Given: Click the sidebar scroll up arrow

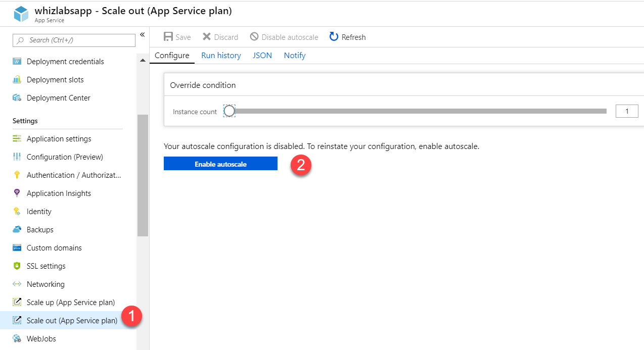Looking at the screenshot, I should (143, 60).
